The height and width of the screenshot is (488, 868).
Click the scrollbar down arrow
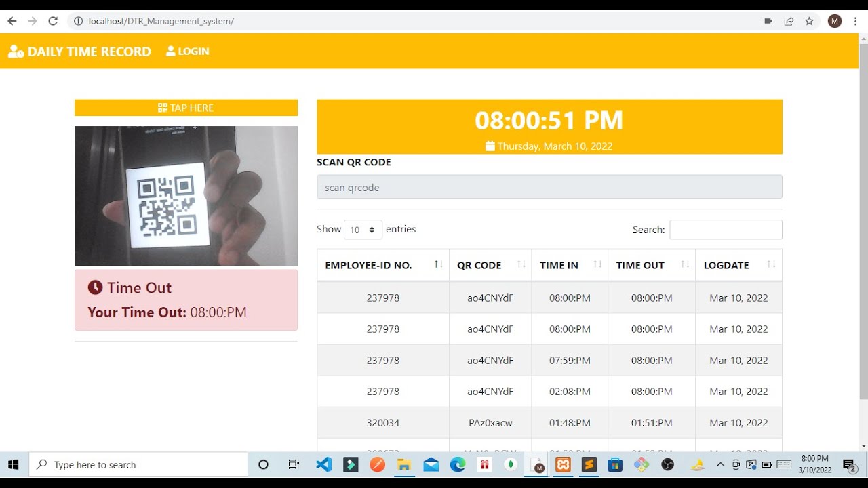pos(863,446)
